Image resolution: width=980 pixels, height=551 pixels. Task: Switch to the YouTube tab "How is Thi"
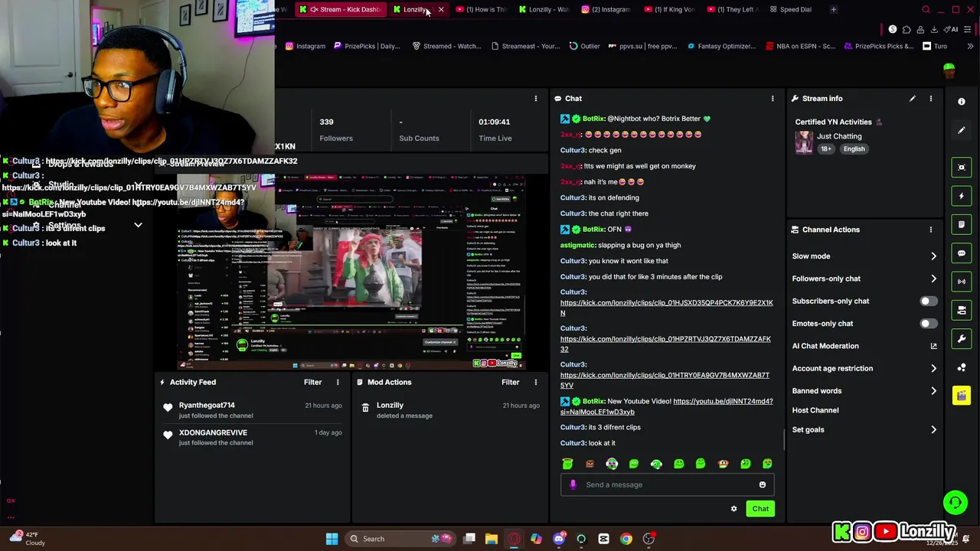pos(481,9)
